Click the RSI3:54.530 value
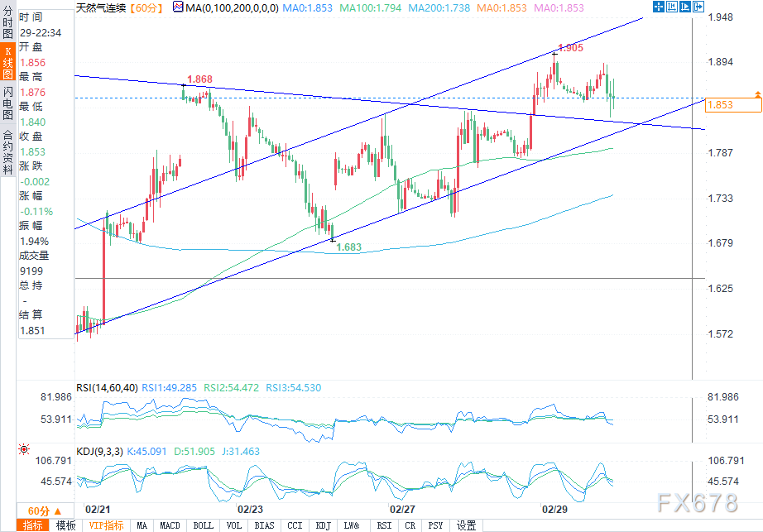This screenshot has height=532, width=763. [x=294, y=387]
